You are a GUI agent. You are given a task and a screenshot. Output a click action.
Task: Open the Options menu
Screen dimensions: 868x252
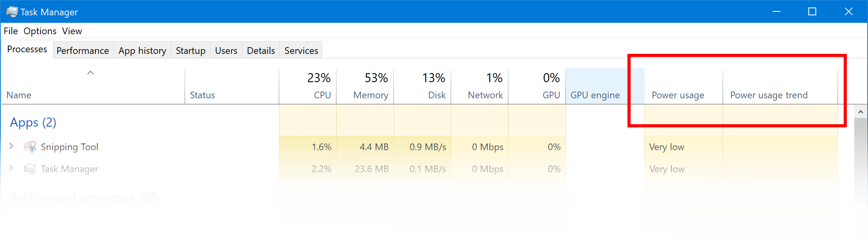click(x=40, y=31)
